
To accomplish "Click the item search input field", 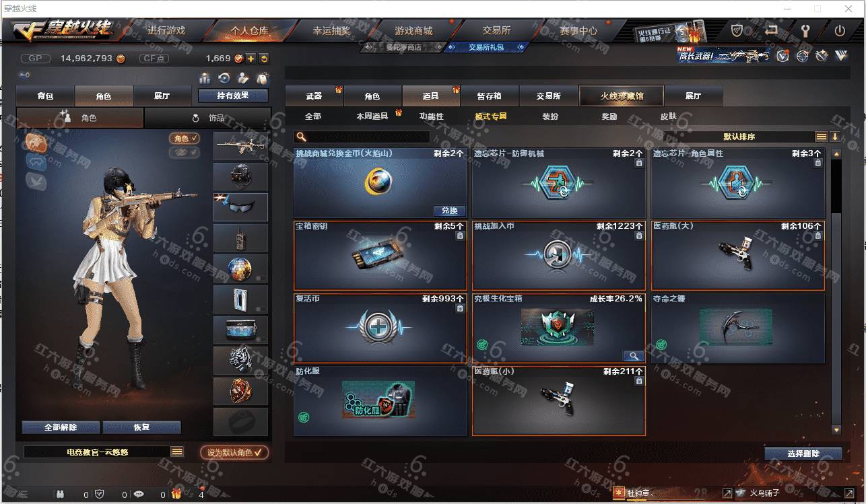I will 362,137.
